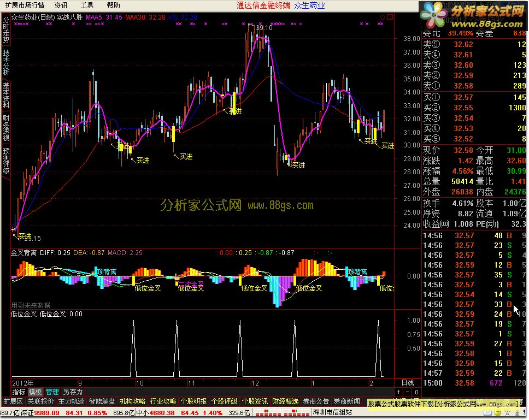Select the 模板 tab
The height and width of the screenshot is (420, 529).
tap(35, 392)
